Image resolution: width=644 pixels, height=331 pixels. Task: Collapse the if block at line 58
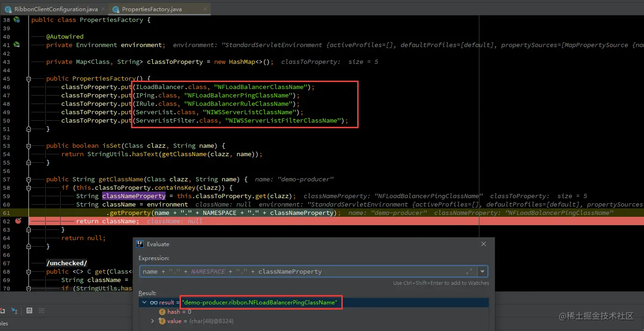click(x=28, y=188)
